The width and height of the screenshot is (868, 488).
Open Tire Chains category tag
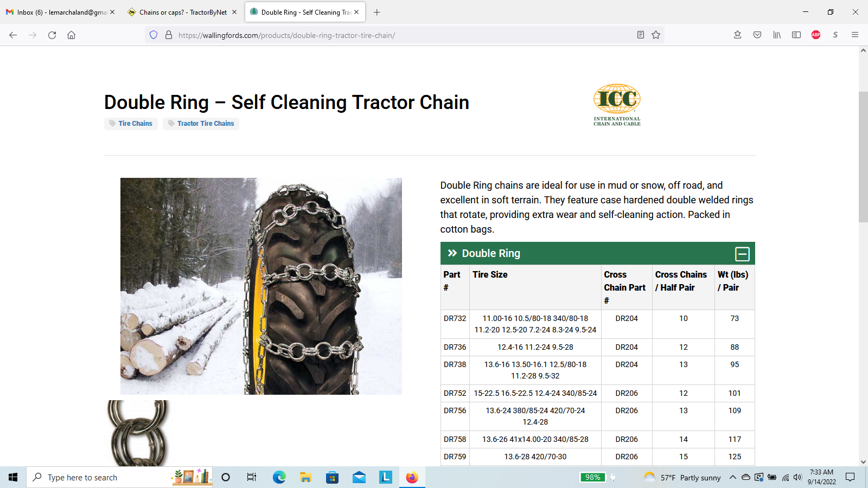click(131, 124)
